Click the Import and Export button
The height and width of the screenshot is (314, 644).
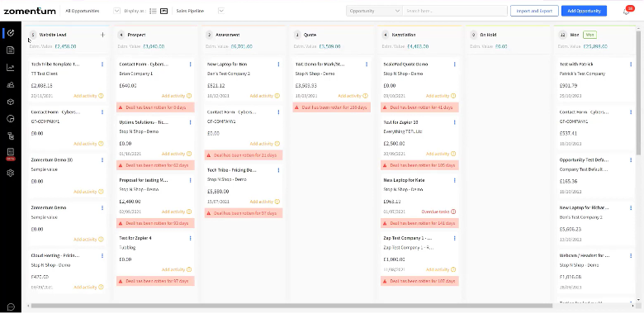[x=534, y=11]
